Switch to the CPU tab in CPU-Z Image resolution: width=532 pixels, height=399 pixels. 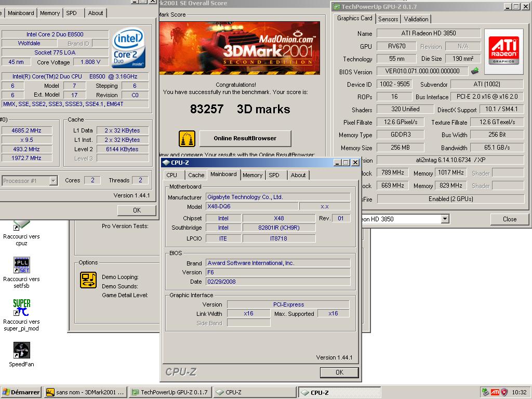pos(171,175)
